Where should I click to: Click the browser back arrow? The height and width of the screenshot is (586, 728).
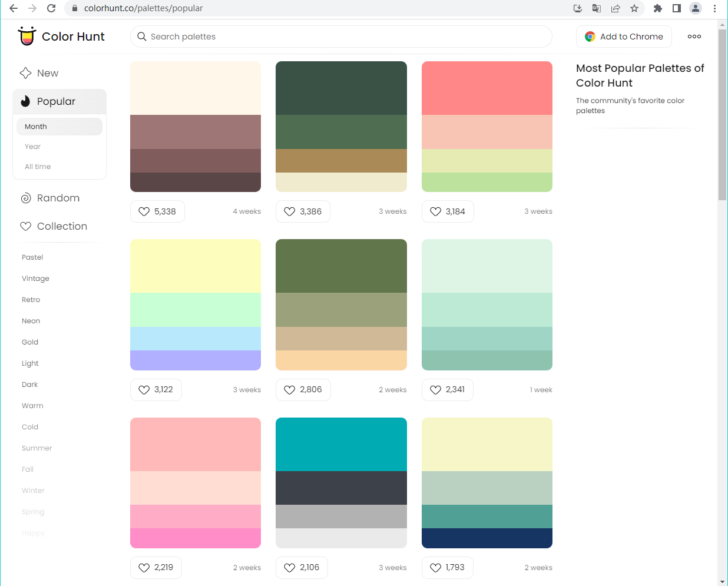13,8
